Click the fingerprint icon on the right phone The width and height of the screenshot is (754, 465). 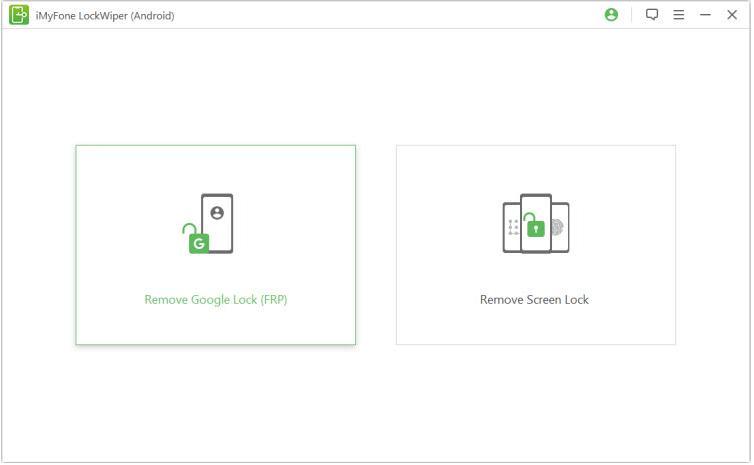point(558,227)
